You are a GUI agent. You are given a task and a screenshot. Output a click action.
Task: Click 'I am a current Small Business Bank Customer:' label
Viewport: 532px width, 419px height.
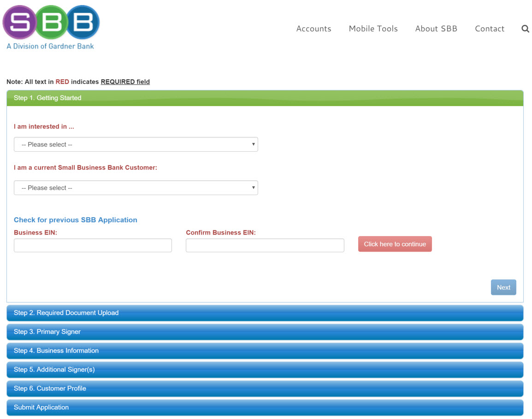coord(85,168)
